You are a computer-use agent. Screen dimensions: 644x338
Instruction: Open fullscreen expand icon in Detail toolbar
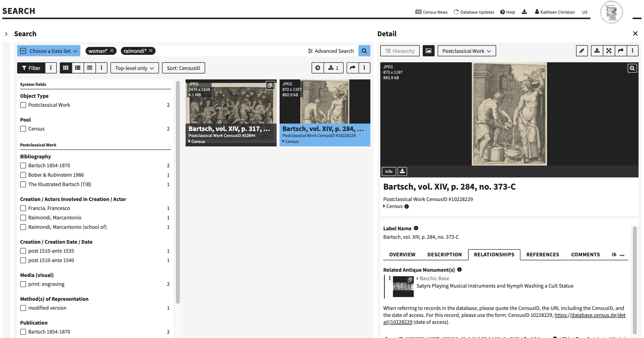pyautogui.click(x=609, y=51)
